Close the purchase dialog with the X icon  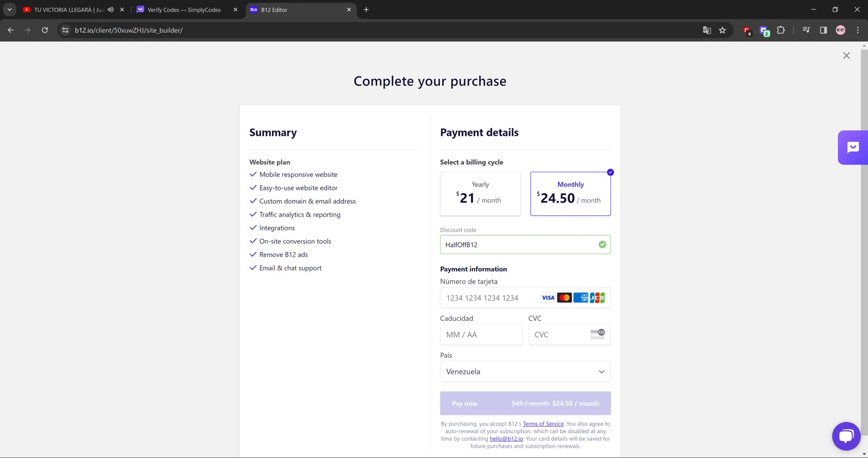[x=847, y=56]
